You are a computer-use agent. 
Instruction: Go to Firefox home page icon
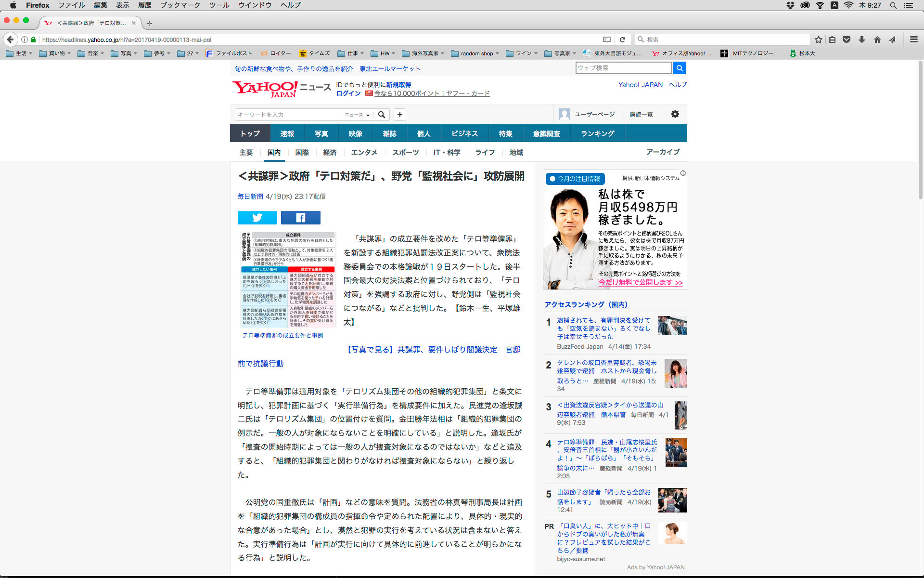click(877, 39)
